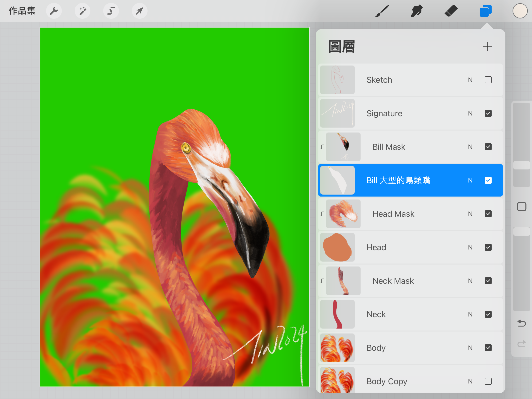Close the Layers panel icon
This screenshot has height=399, width=532.
click(485, 11)
